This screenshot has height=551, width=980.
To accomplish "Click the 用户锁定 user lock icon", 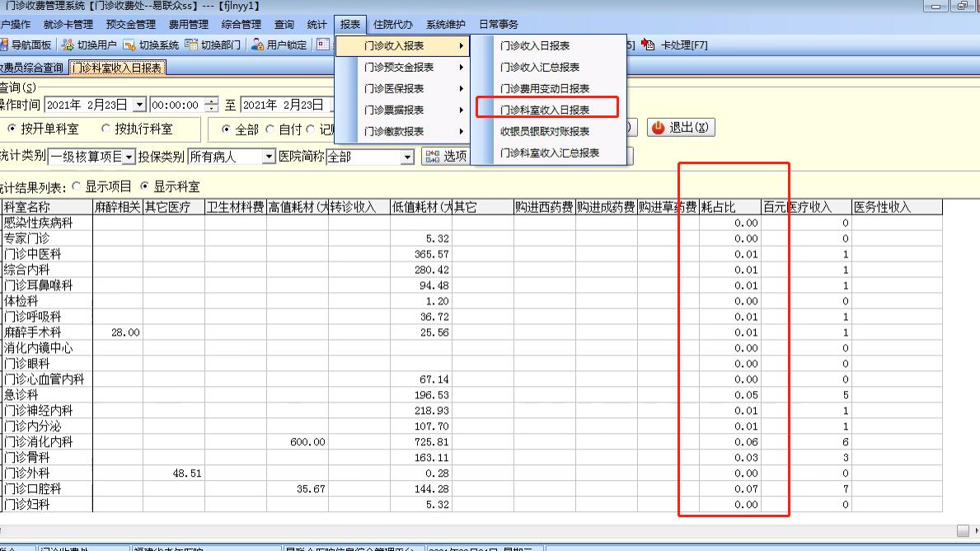I will click(257, 45).
